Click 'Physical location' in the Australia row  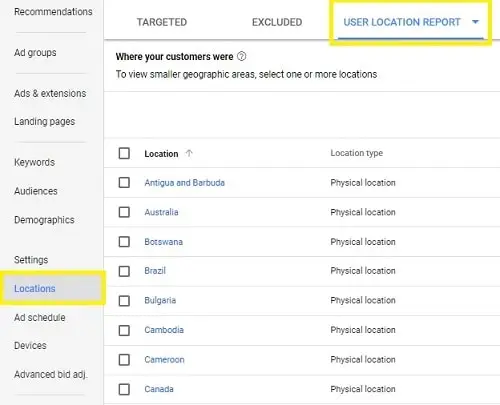click(363, 212)
